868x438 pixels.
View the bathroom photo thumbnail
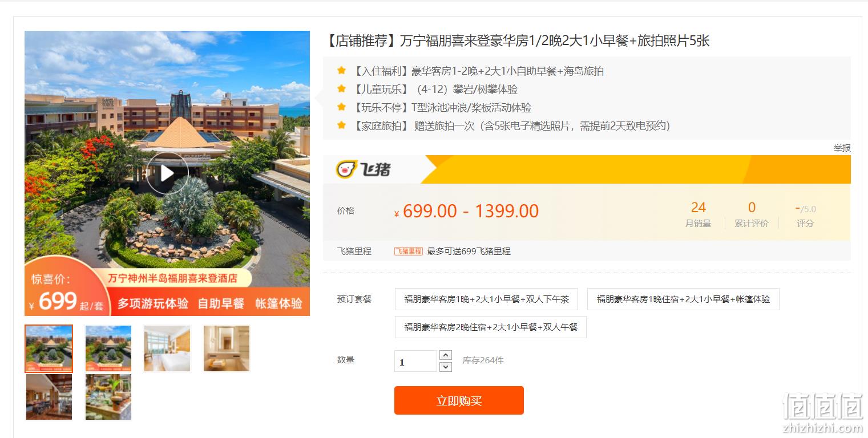pos(227,348)
